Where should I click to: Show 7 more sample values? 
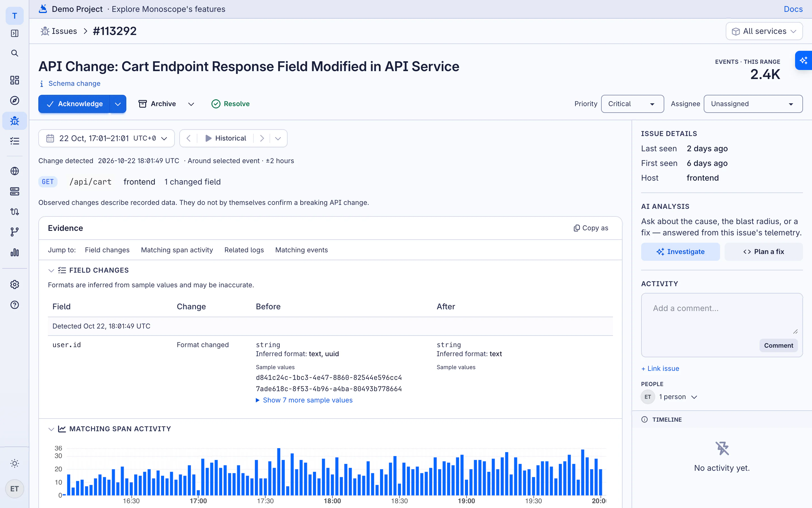point(304,400)
